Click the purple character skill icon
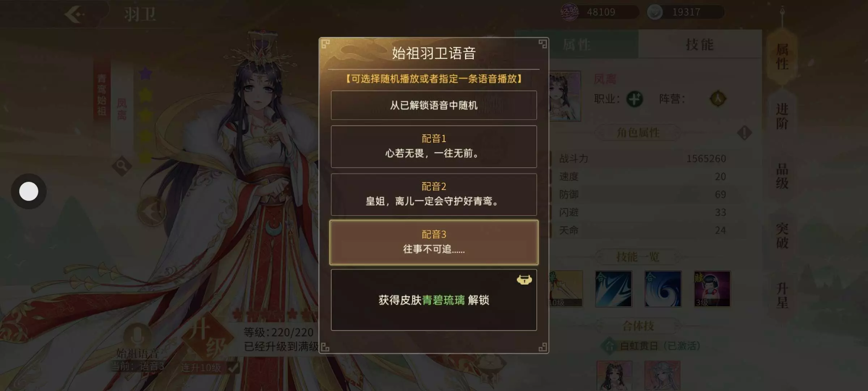 [712, 289]
